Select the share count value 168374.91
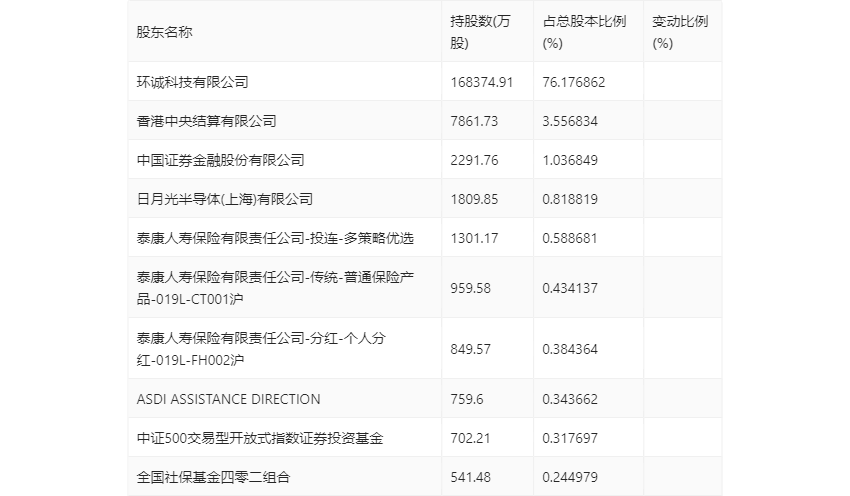 pos(481,82)
